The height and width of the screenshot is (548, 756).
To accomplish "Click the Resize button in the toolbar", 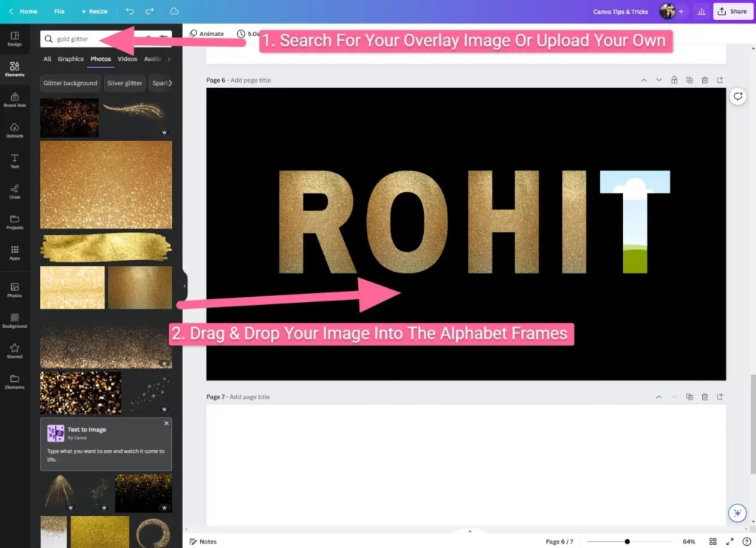I will 94,11.
